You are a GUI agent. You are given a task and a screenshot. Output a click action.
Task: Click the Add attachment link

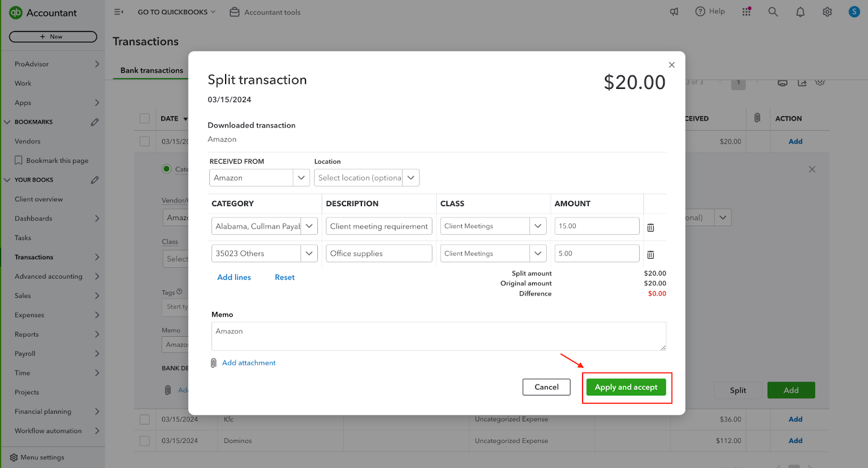pyautogui.click(x=249, y=363)
